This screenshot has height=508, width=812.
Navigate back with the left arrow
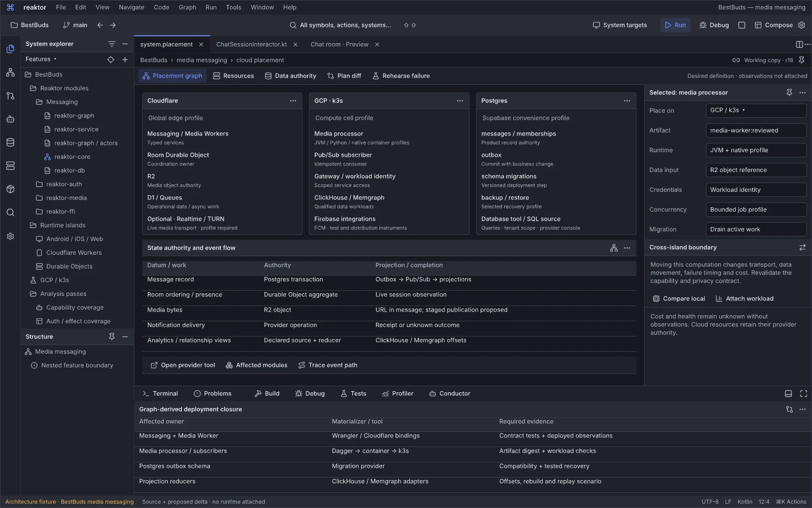[x=100, y=25]
